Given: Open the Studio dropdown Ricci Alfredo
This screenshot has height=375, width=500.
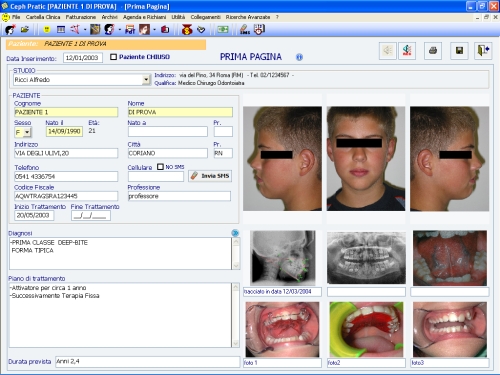Looking at the screenshot, I should pyautogui.click(x=146, y=80).
